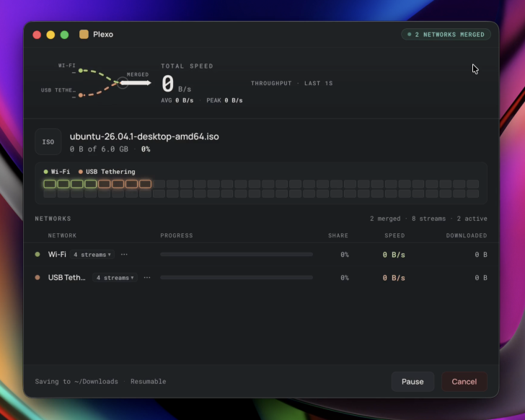
Task: Click Throughput Last 1s label
Action: (291, 83)
